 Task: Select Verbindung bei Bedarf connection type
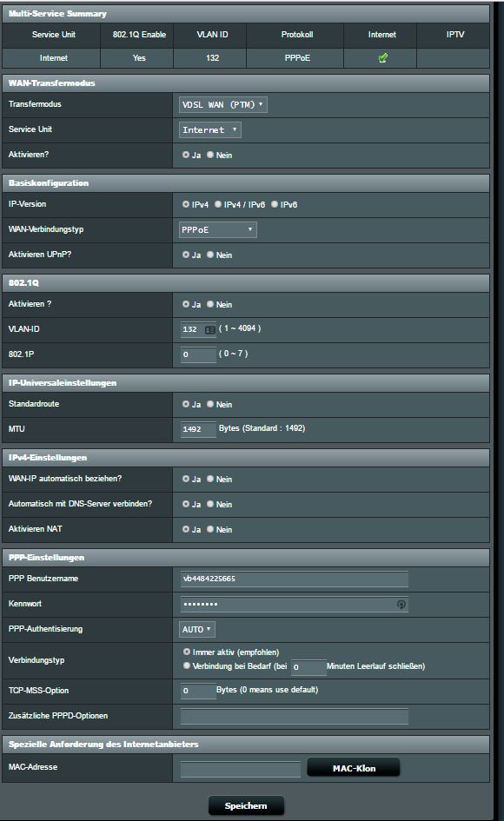[x=187, y=666]
